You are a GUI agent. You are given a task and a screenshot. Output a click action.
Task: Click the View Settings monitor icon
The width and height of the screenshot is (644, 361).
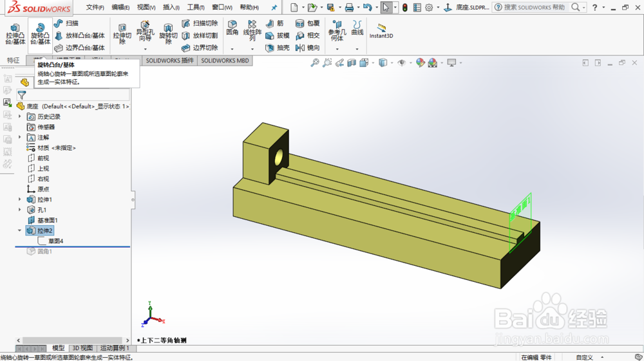(452, 63)
